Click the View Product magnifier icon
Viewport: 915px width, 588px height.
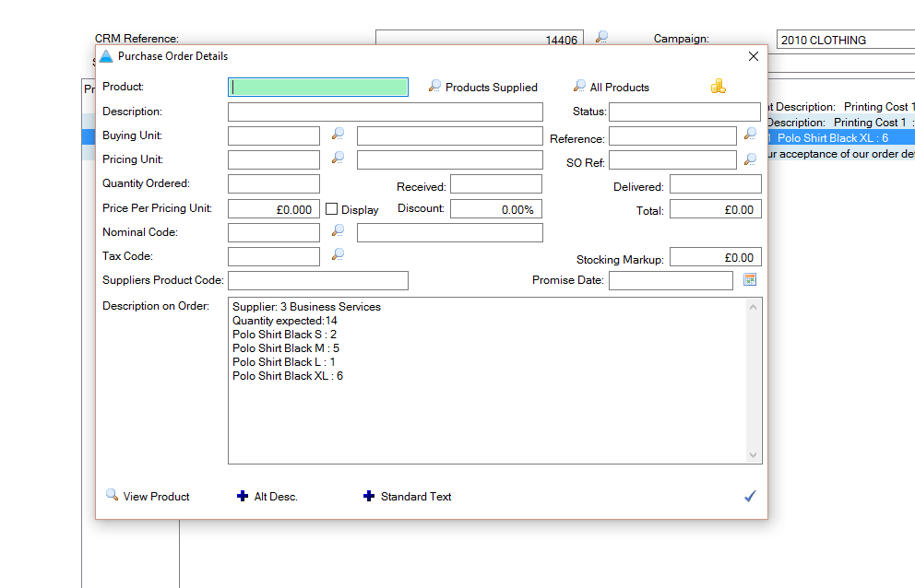[112, 495]
